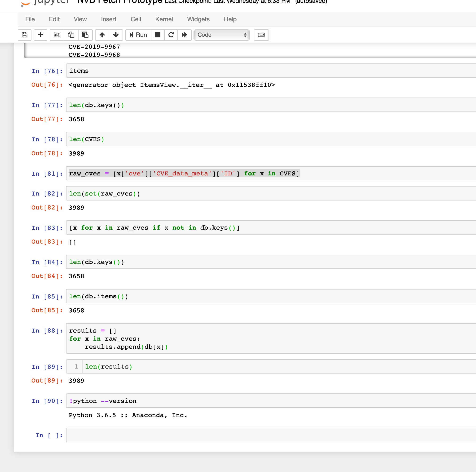Interrupt the kernel with the stop icon
Viewport: 476px width, 472px height.
[158, 35]
